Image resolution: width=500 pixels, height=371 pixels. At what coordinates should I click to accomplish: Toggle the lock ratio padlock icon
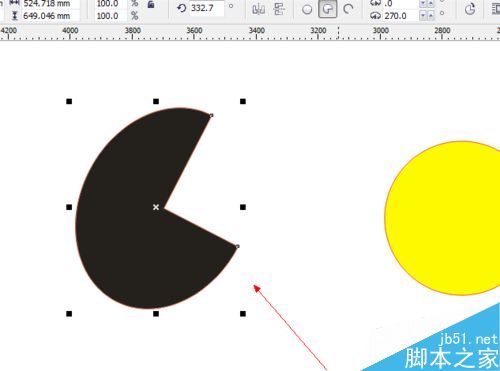click(151, 4)
